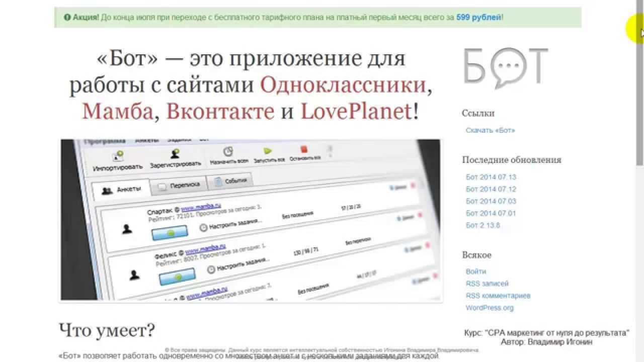Open update Бот 2.13.8

482,225
